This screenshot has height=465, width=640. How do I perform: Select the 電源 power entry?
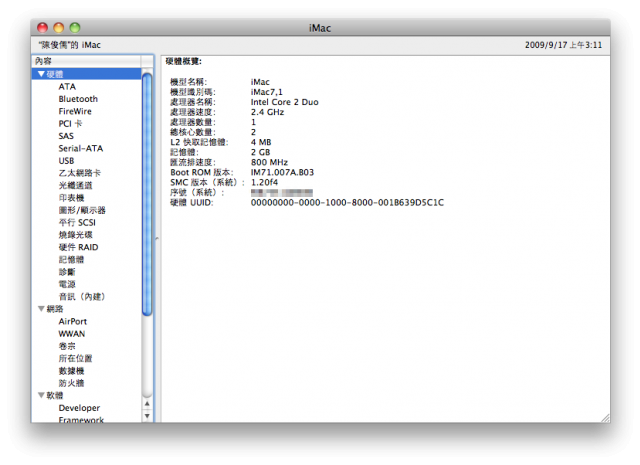(x=67, y=284)
